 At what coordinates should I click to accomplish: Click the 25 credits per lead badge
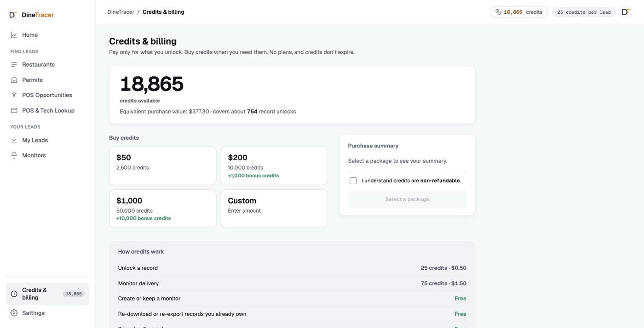(x=584, y=12)
